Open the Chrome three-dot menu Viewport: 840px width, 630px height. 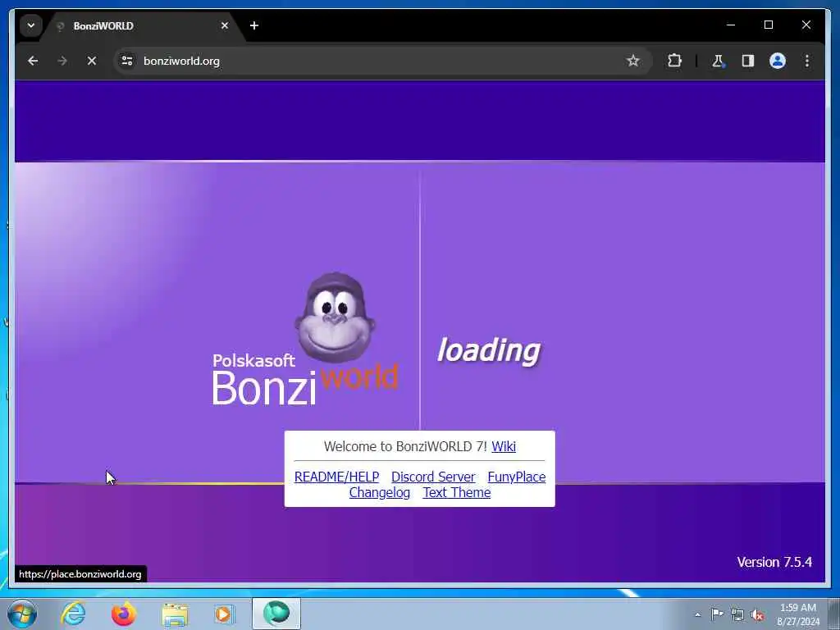(807, 61)
